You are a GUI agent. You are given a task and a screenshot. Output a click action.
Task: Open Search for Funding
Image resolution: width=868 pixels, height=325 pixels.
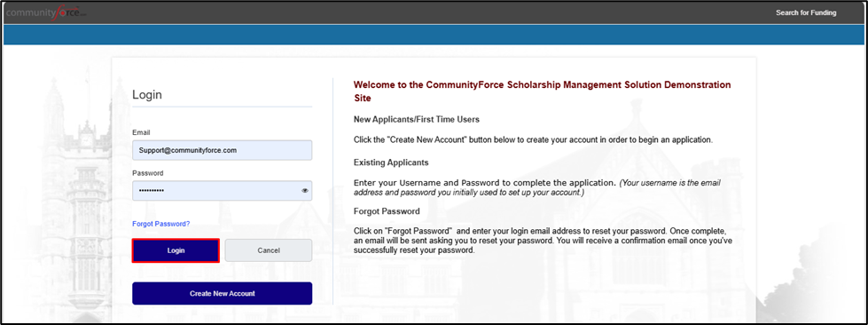(x=805, y=12)
